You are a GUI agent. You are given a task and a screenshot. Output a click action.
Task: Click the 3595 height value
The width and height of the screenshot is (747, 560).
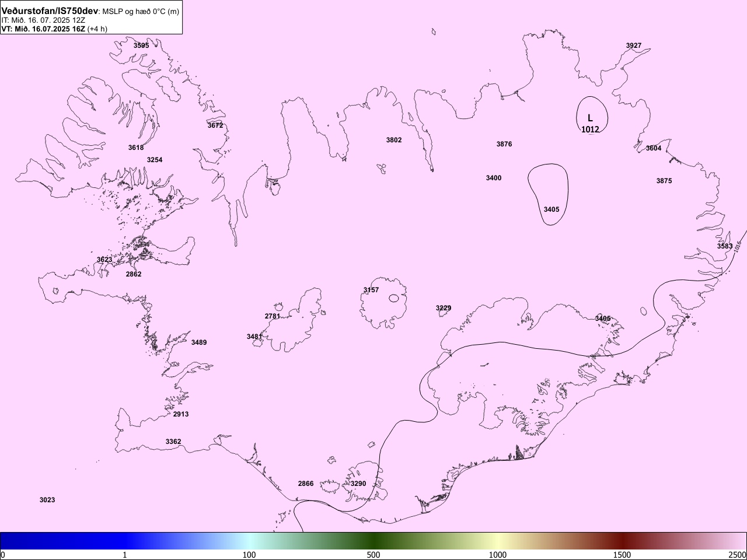click(141, 45)
